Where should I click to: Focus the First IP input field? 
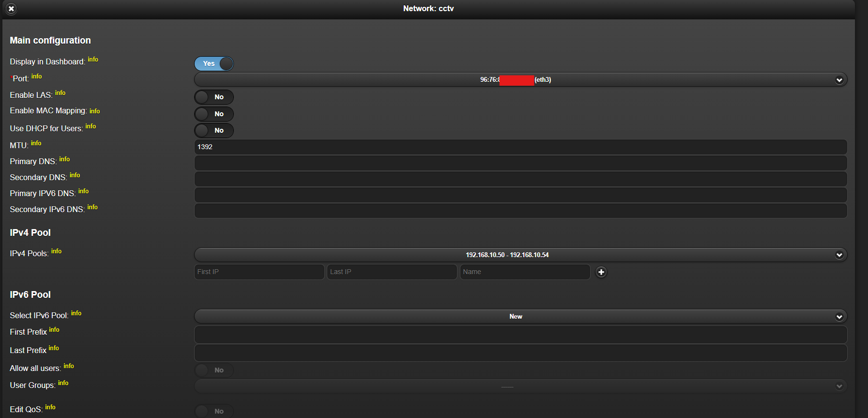tap(259, 272)
